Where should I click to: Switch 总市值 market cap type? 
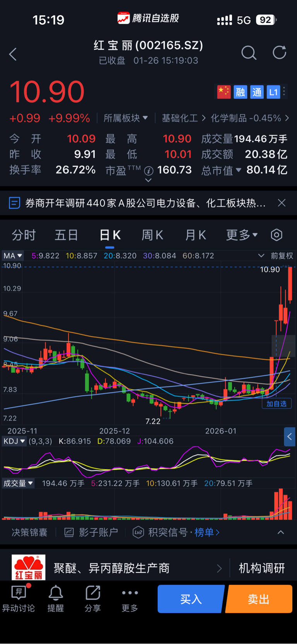tap(222, 170)
